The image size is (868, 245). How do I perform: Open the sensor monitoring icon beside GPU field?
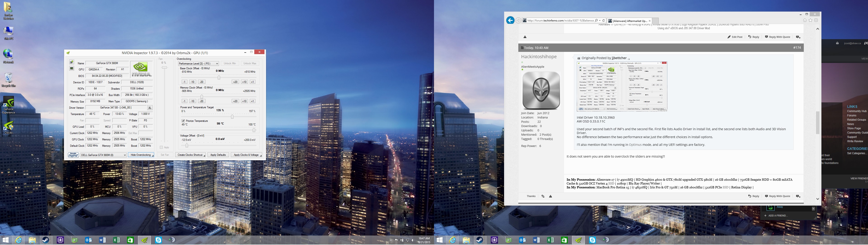(71, 69)
